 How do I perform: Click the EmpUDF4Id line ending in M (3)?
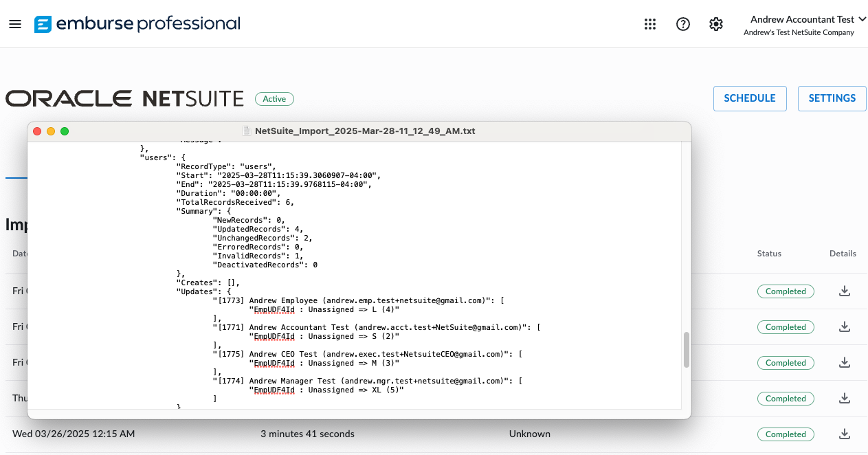click(x=324, y=363)
